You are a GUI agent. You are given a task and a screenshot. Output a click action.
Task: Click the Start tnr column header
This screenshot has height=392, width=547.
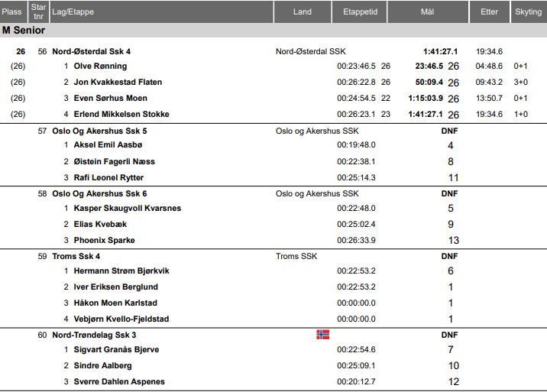point(38,11)
